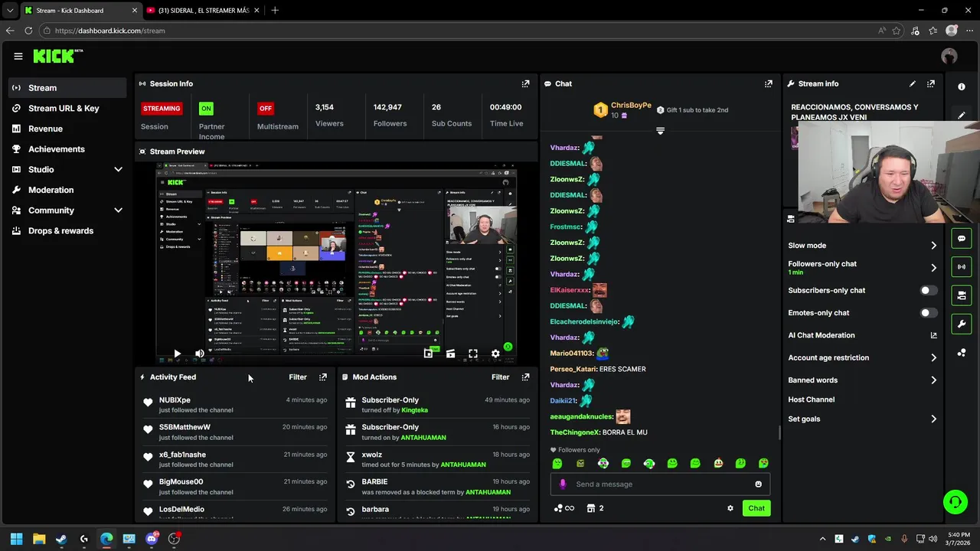This screenshot has height=551, width=980.
Task: Toggle Subscribers-only chat switch
Action: click(928, 291)
